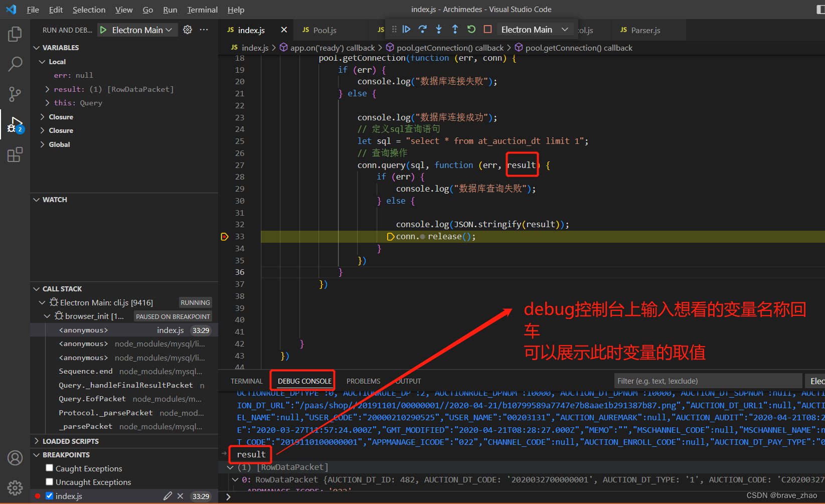Image resolution: width=825 pixels, height=504 pixels.
Task: Open the Run and Debug view
Action: (15, 125)
